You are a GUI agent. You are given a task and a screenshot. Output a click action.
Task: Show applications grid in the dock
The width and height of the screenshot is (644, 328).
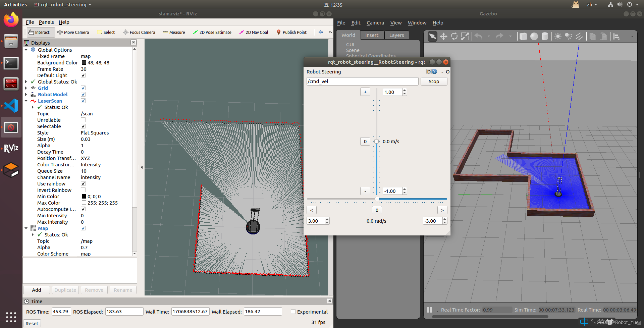point(11,317)
